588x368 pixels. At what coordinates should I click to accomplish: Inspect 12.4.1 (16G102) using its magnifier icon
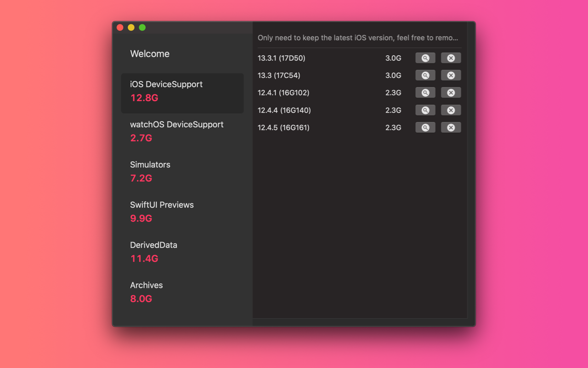[425, 92]
